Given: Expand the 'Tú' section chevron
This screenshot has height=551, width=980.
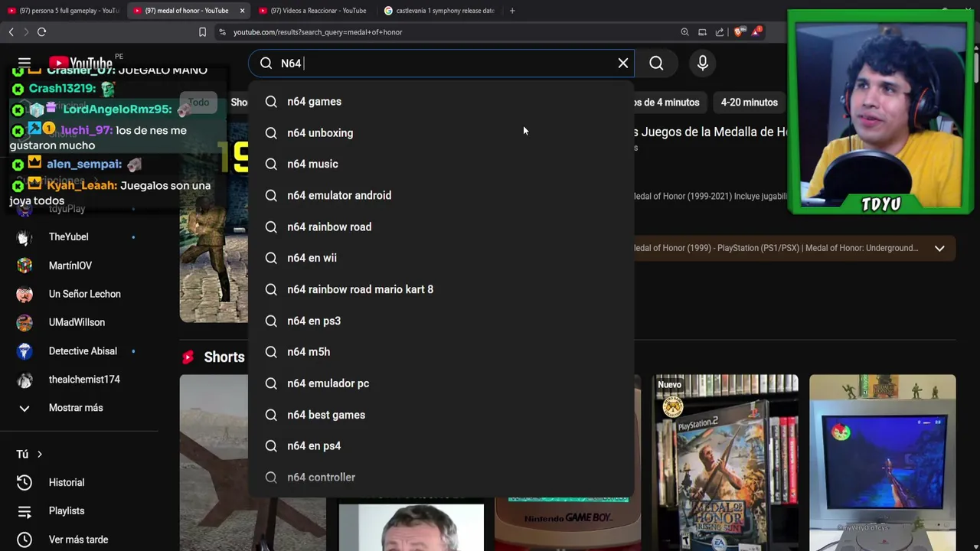Looking at the screenshot, I should [39, 455].
